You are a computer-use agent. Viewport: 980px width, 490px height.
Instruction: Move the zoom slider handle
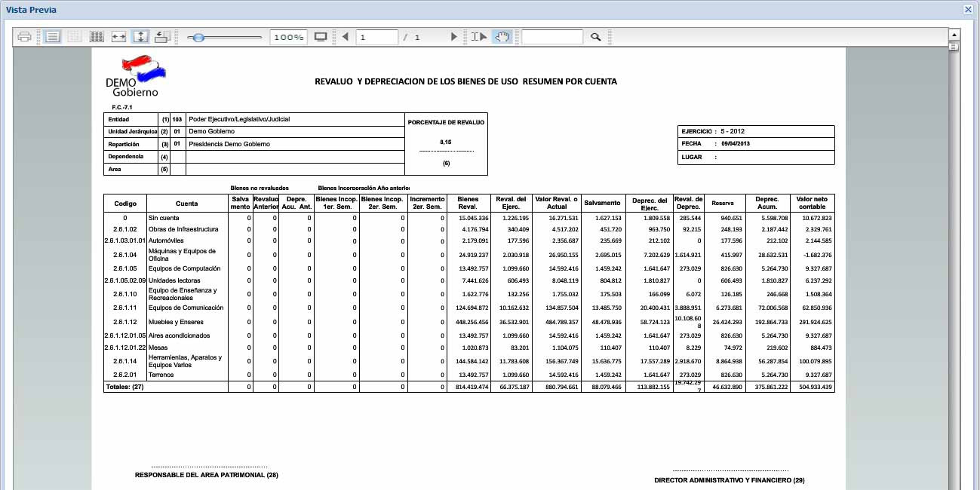tap(198, 37)
